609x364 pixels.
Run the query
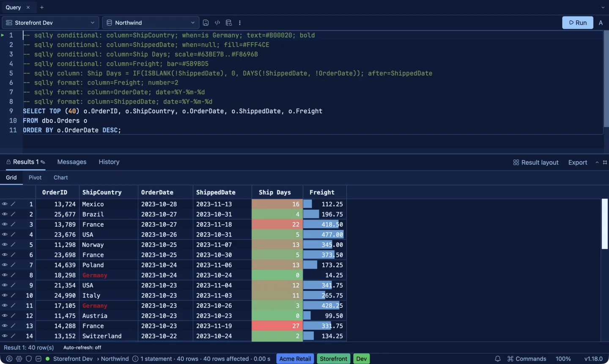click(x=578, y=23)
